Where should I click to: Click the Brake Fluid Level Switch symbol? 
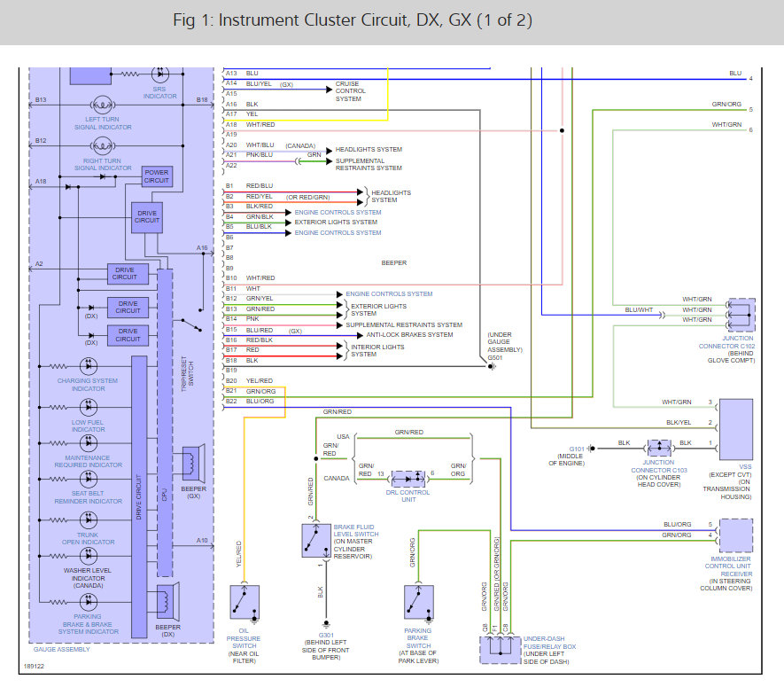[316, 541]
